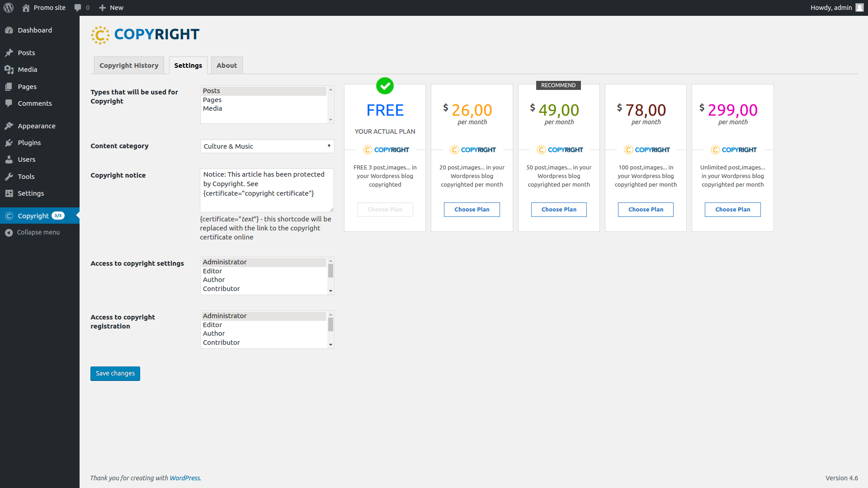Click the Tools wrench icon
868x488 pixels.
9,177
